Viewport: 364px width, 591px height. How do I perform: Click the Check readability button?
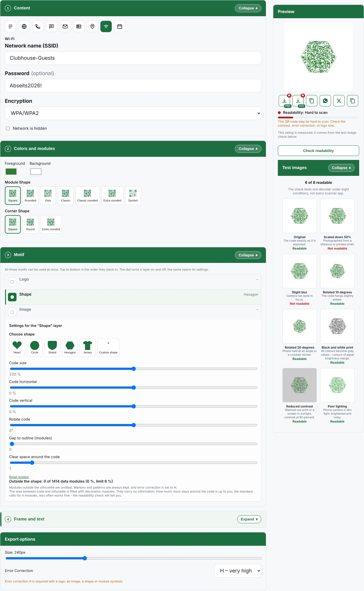click(318, 151)
